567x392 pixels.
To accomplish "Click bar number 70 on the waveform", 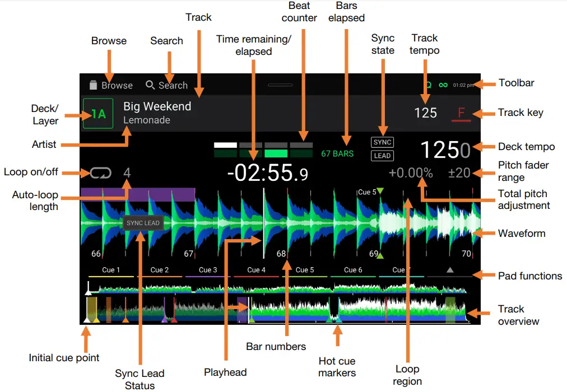I will point(467,254).
